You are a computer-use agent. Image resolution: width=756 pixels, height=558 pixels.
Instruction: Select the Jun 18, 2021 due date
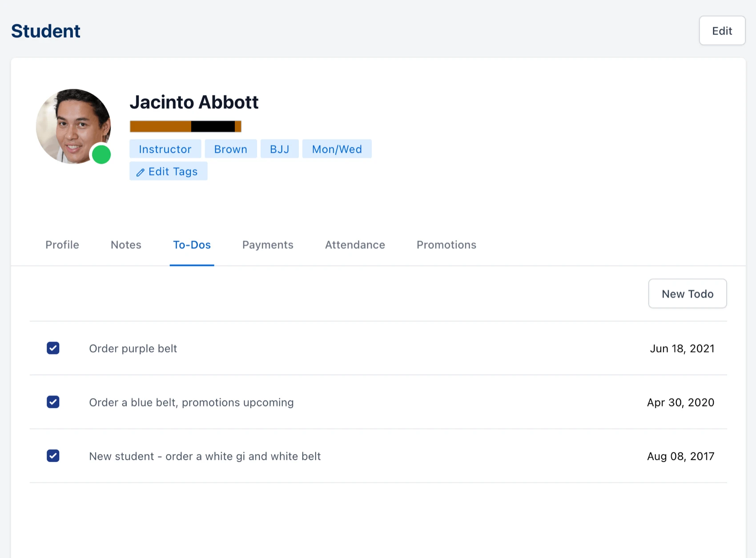tap(682, 348)
